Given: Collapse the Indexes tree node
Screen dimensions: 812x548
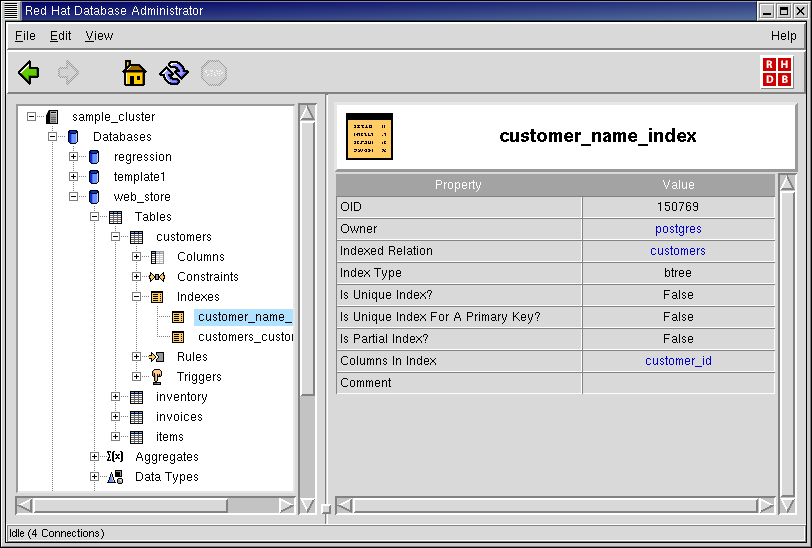Looking at the screenshot, I should coord(137,297).
